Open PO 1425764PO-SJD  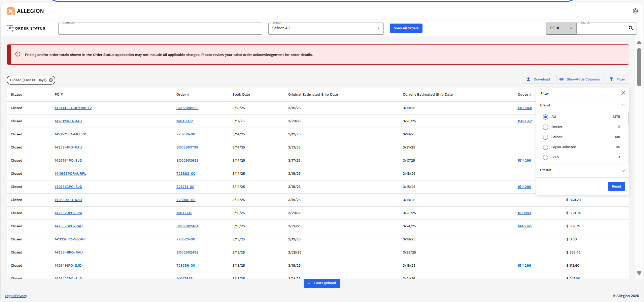[68, 161]
